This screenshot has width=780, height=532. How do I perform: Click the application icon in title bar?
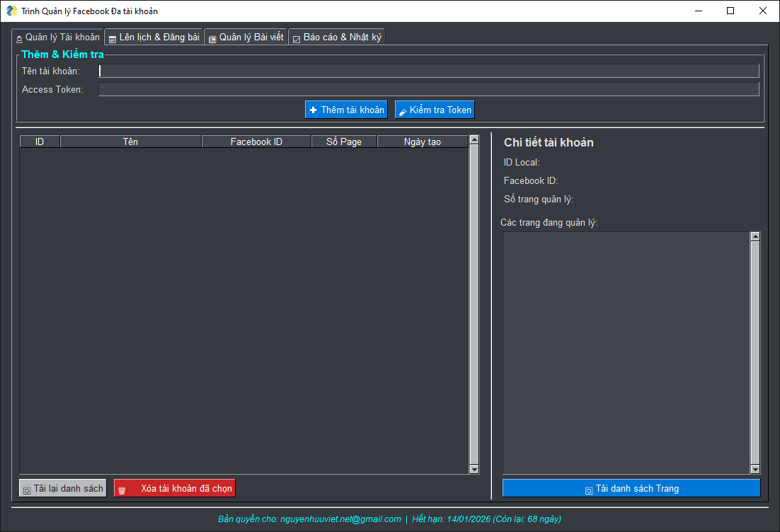(x=11, y=11)
